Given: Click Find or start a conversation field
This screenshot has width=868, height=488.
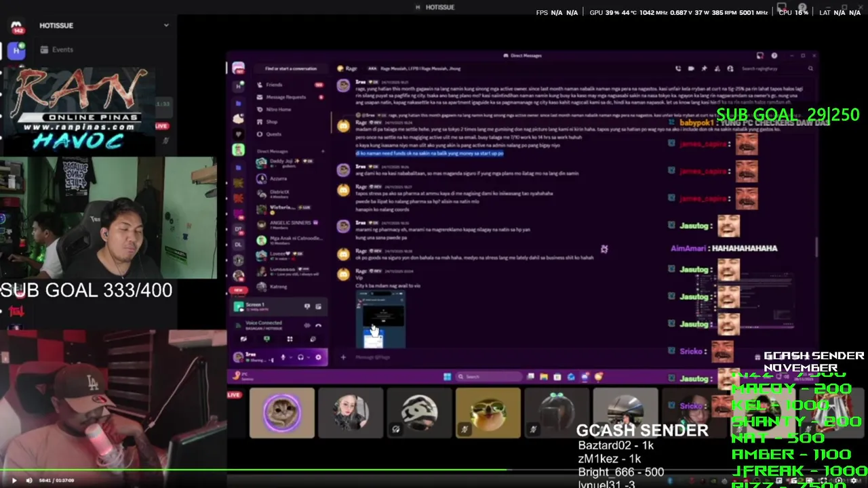Looking at the screenshot, I should click(290, 68).
